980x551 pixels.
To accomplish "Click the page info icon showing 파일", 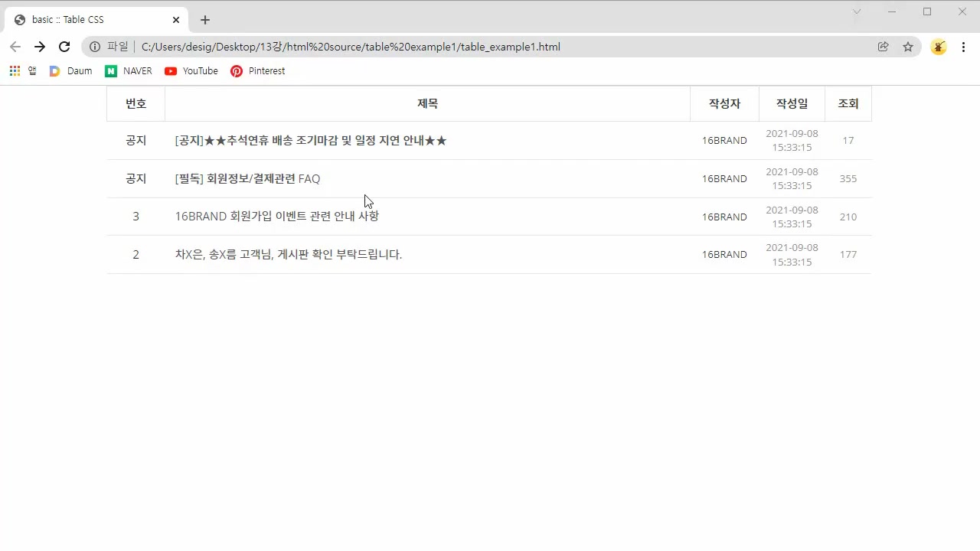I will click(95, 47).
